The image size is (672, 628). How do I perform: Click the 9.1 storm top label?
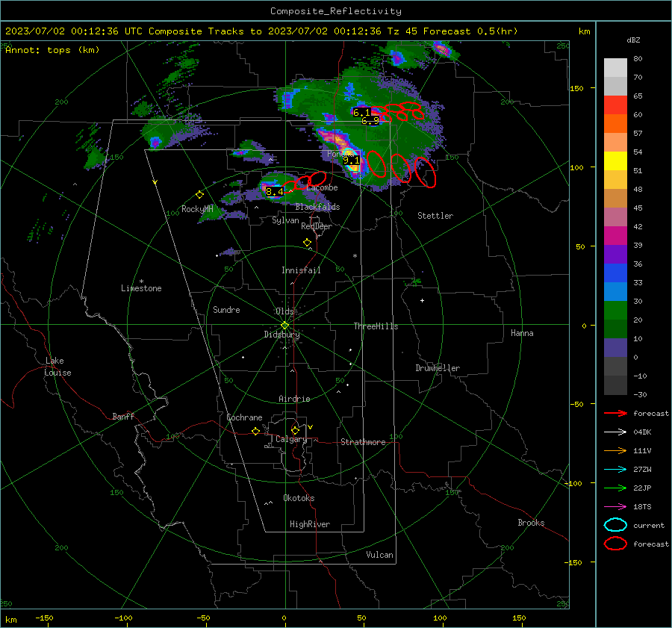(351, 161)
